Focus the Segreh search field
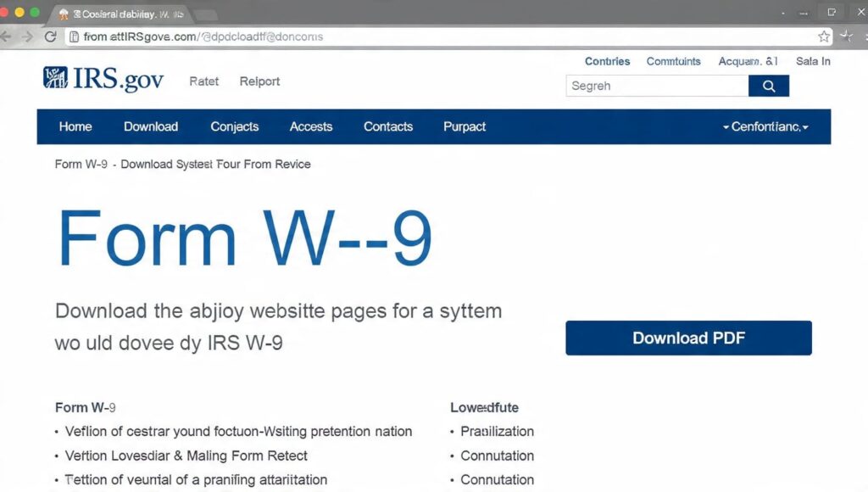 pos(657,86)
